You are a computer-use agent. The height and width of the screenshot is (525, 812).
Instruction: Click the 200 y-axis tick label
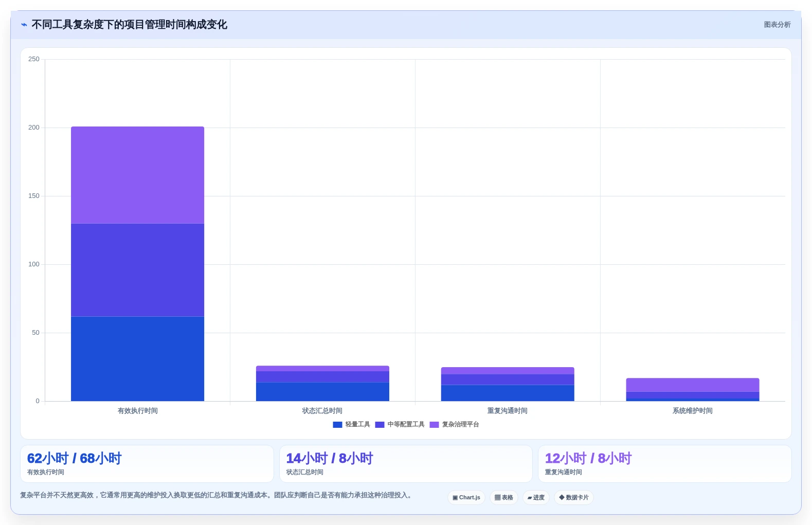click(34, 128)
